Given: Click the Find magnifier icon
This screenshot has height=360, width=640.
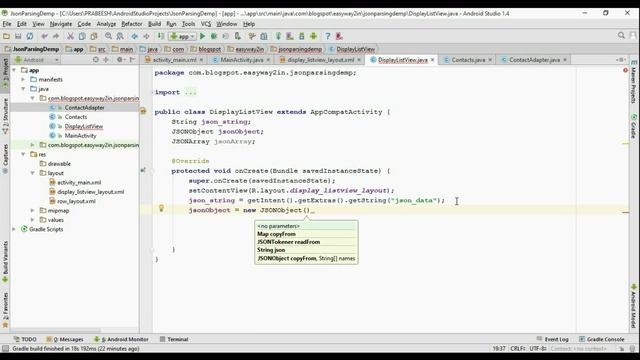Looking at the screenshot, I should pyautogui.click(x=108, y=36).
